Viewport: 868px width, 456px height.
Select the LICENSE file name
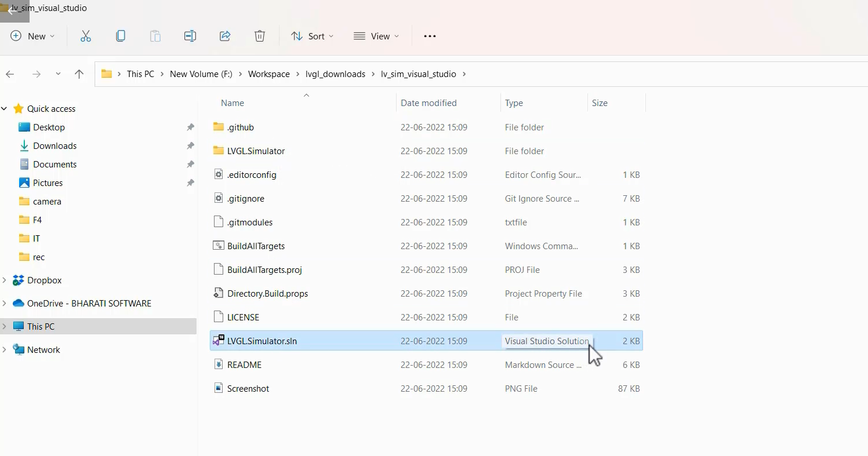click(243, 317)
